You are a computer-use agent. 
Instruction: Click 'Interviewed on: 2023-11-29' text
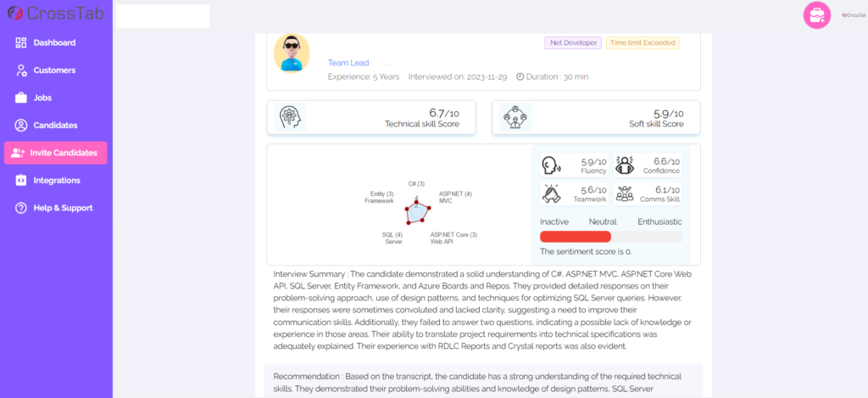(458, 76)
